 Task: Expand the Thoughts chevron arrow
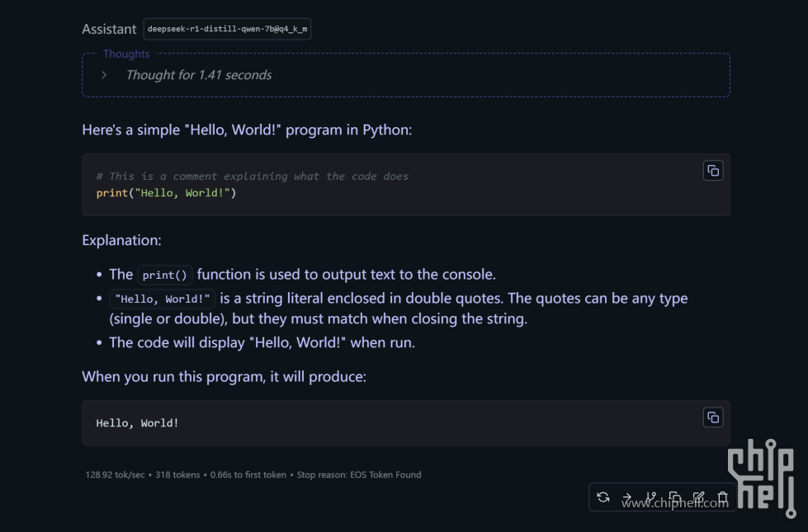pos(104,75)
